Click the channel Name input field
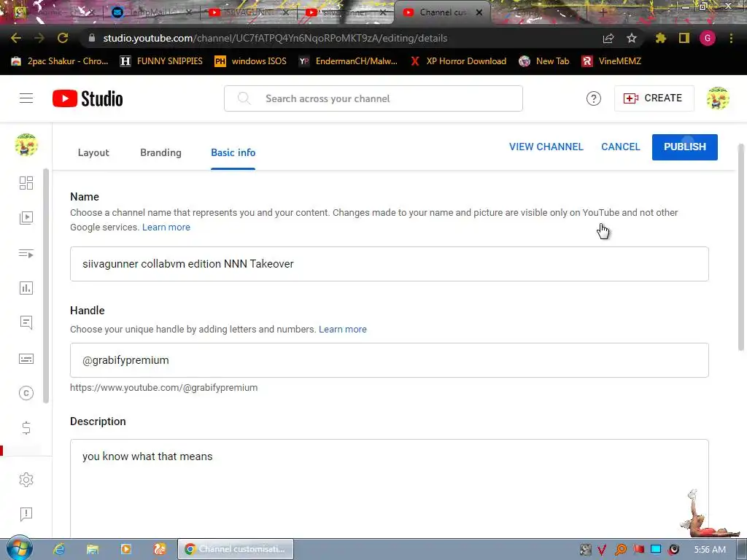Image resolution: width=747 pixels, height=560 pixels. point(390,264)
